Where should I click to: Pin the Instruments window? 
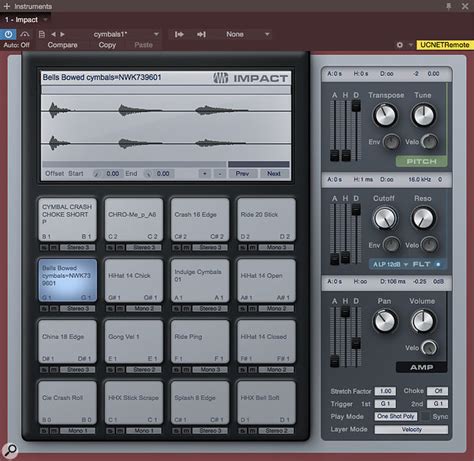click(449, 6)
